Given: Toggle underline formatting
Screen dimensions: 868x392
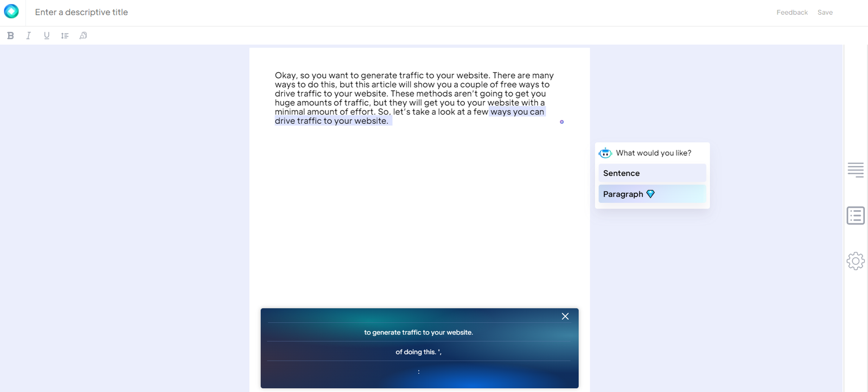Looking at the screenshot, I should click(47, 35).
